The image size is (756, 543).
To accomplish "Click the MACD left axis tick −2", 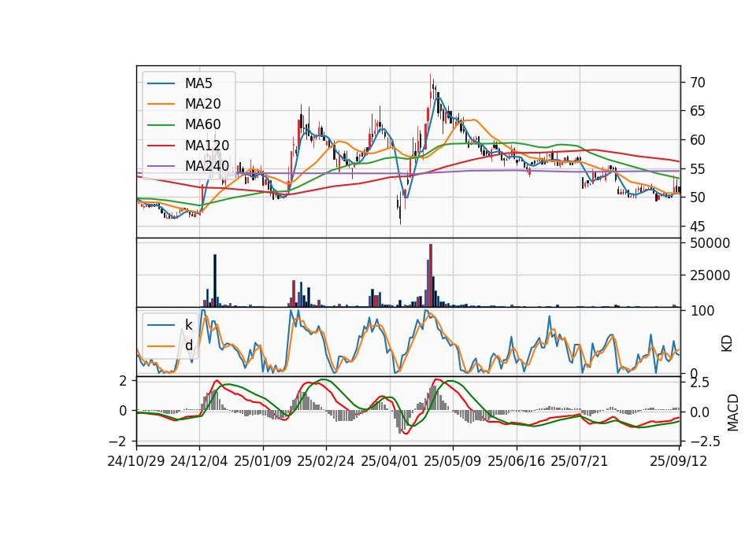I will pos(117,441).
